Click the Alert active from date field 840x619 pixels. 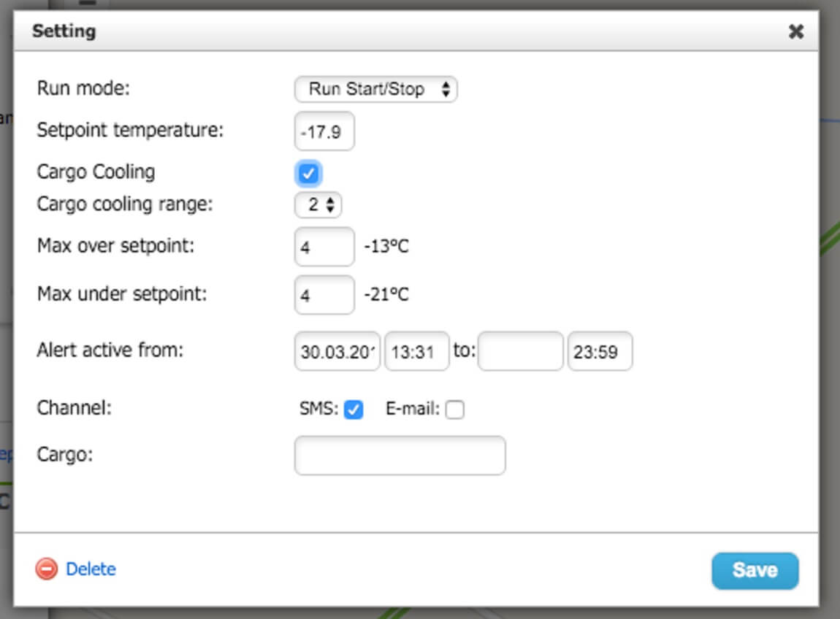click(337, 352)
